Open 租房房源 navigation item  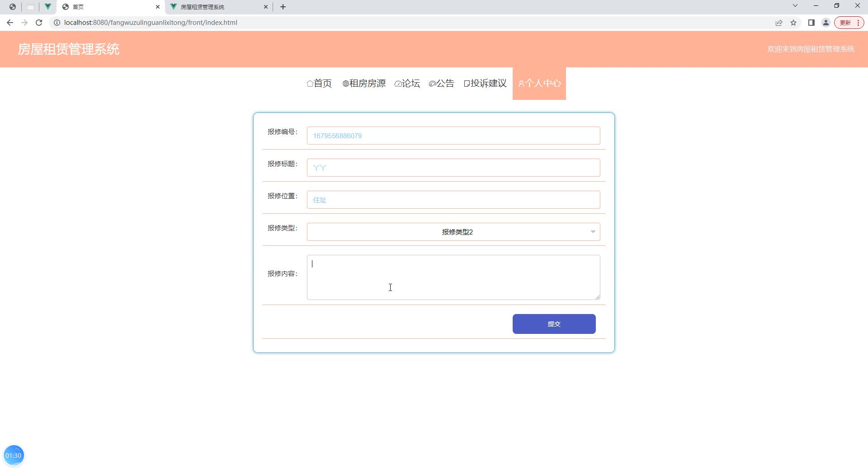[364, 83]
